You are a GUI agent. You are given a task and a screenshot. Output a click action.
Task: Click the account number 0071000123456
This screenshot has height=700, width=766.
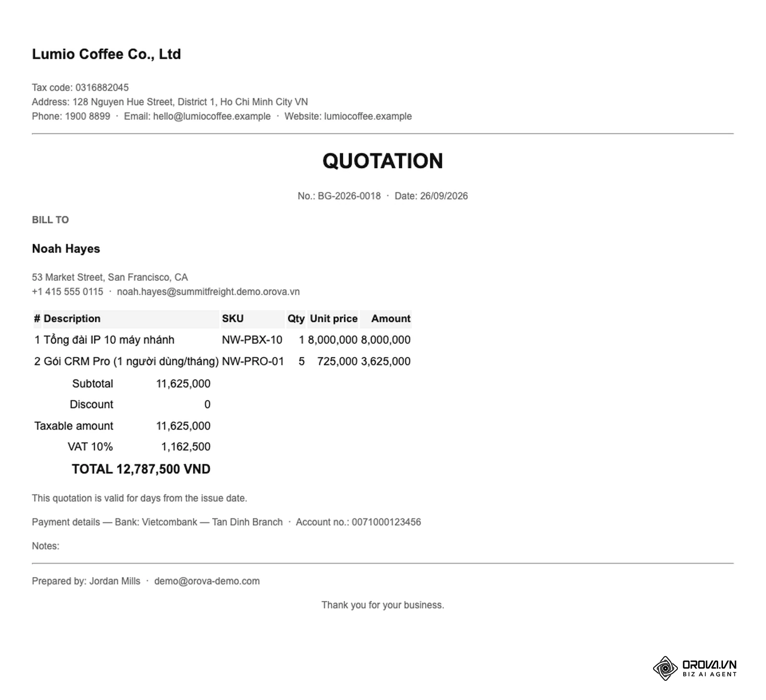386,522
